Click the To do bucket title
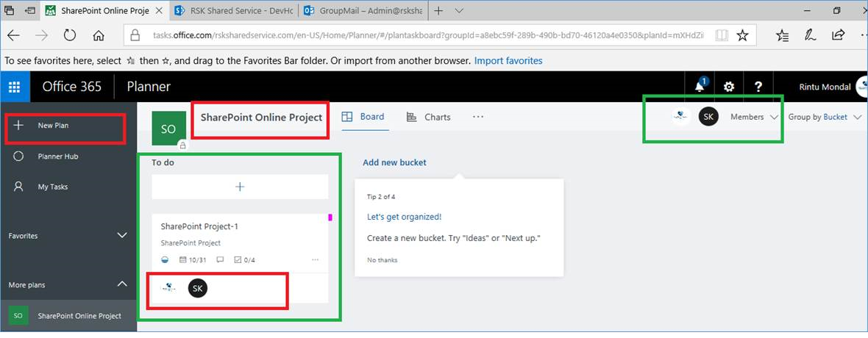This screenshot has height=338, width=868. (x=163, y=162)
